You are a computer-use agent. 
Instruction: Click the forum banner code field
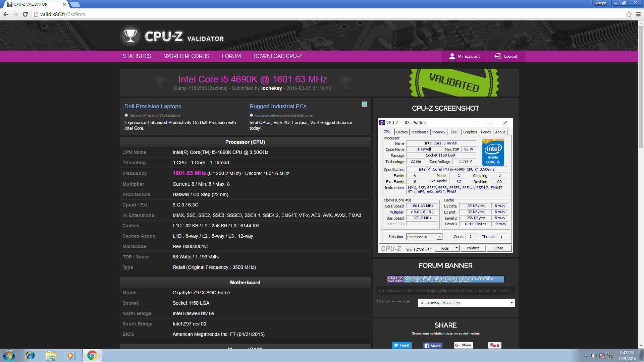[x=445, y=291]
